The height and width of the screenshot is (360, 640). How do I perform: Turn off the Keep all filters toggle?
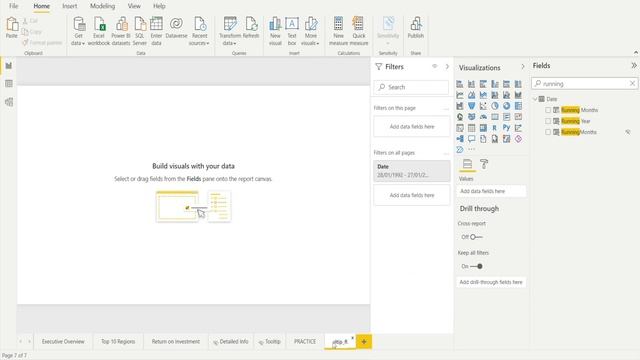point(476,267)
